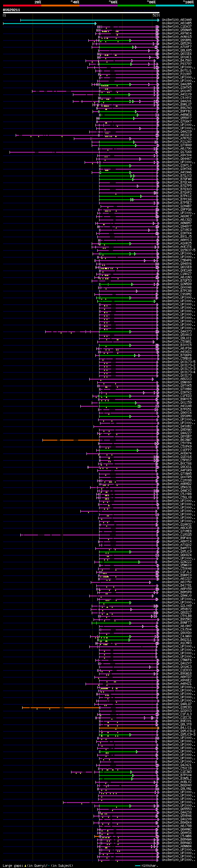This screenshot has width=197, height=868.
Task: Click the orange ~40% identity legend segment
Action: [60, 6]
